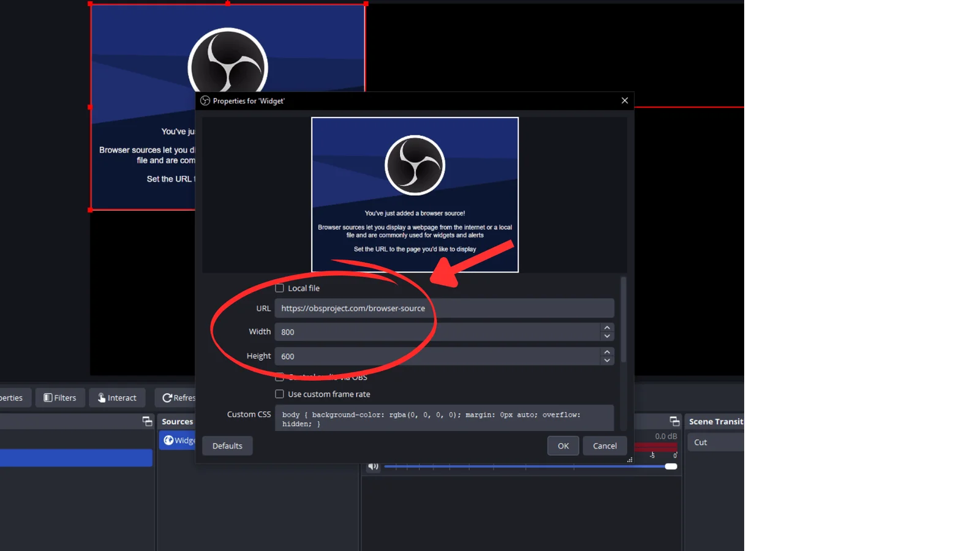Screen dimensions: 980x551
Task: Pop out the dock left of Sources
Action: point(147,421)
